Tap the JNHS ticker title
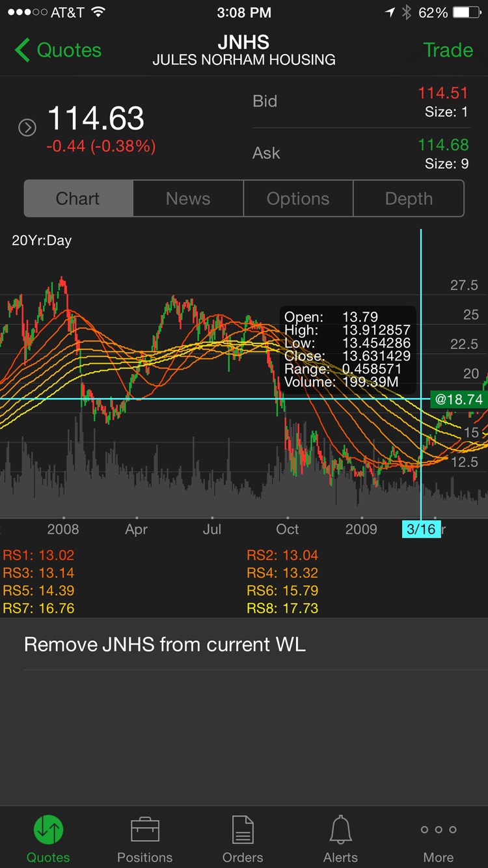 click(244, 42)
